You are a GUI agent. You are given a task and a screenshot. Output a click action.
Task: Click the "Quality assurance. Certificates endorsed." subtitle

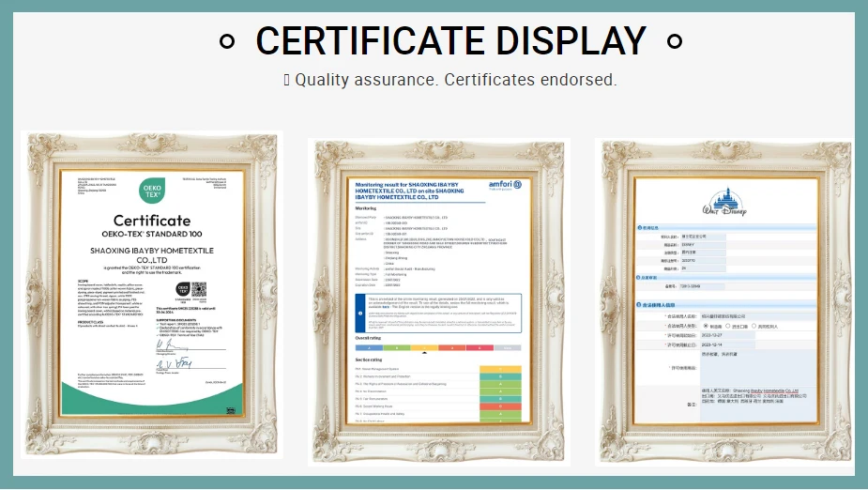coord(455,80)
